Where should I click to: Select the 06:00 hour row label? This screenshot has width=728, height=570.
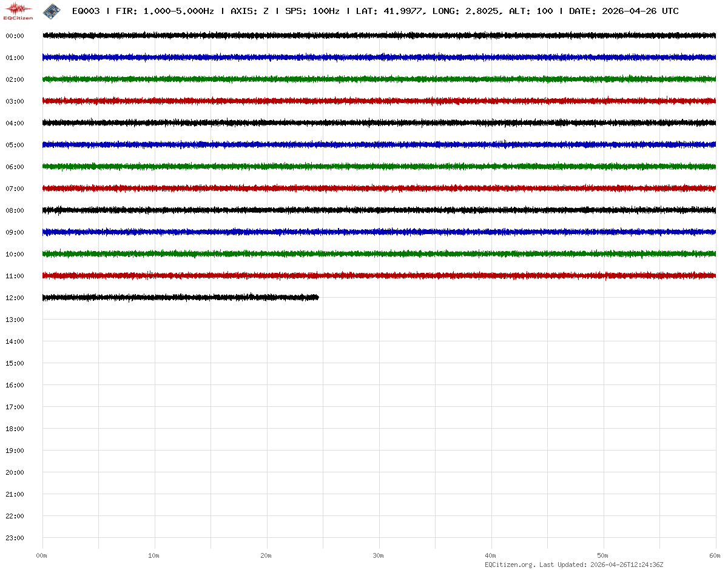pos(15,167)
